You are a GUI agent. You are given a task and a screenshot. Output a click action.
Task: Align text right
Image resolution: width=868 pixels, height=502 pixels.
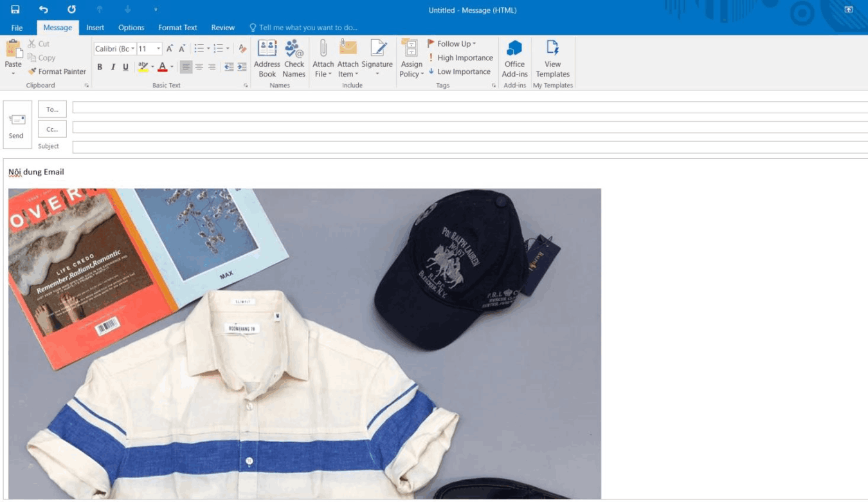[212, 67]
